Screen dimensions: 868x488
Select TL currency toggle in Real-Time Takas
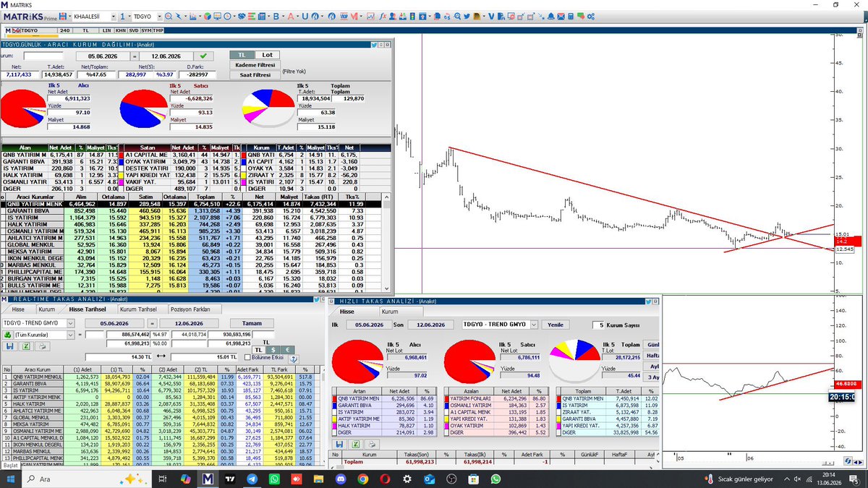258,350
